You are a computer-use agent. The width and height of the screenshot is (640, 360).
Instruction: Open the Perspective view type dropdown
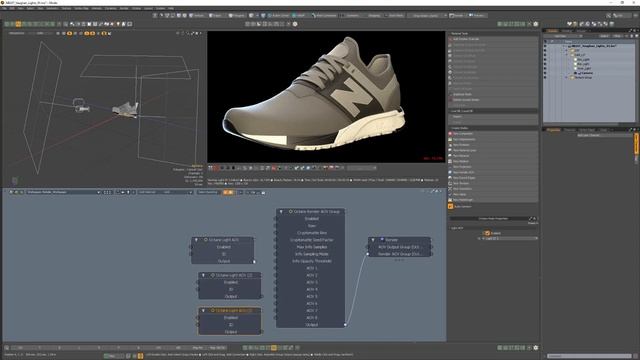[17, 33]
